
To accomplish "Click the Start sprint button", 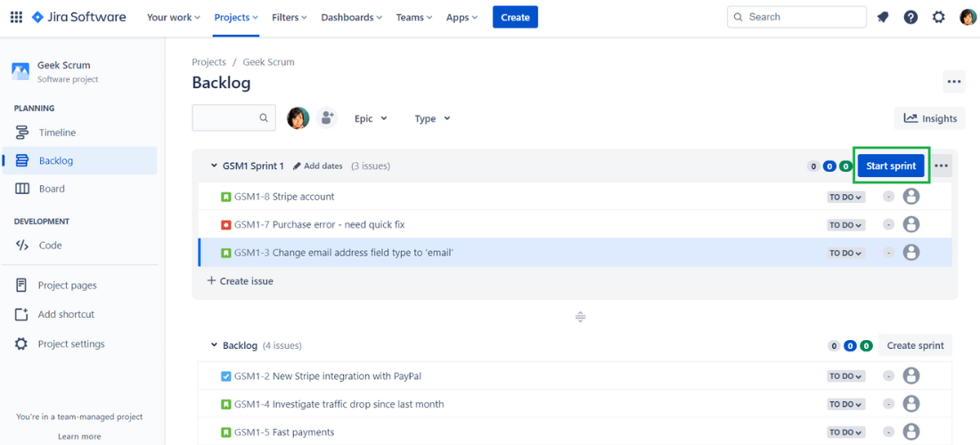I will 891,166.
